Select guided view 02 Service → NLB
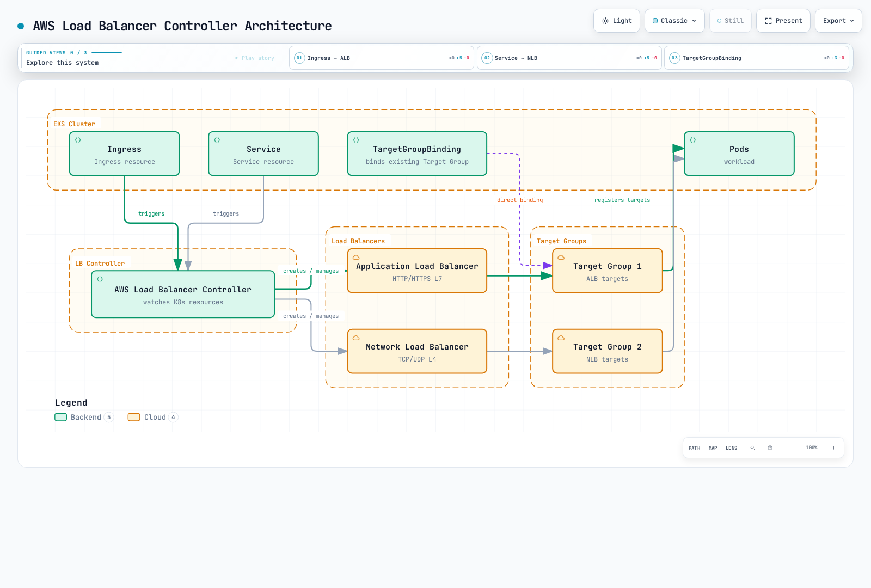This screenshot has width=871, height=588. 569,58
